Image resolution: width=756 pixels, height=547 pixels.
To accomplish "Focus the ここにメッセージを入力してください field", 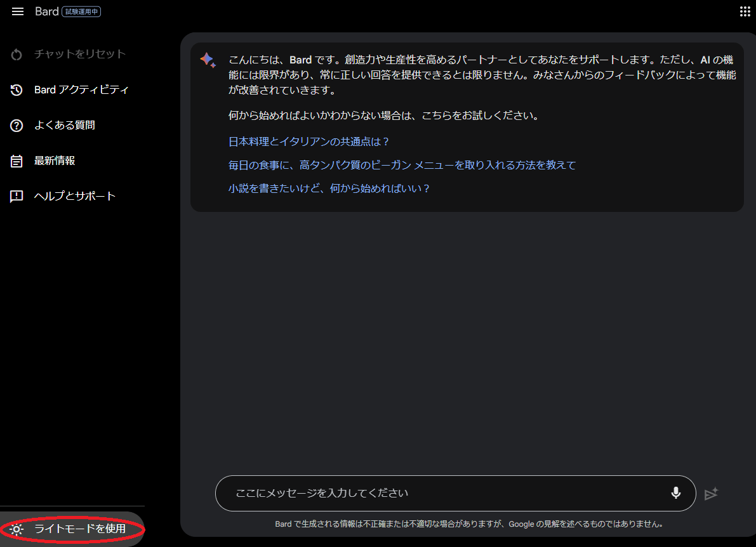I will [456, 493].
